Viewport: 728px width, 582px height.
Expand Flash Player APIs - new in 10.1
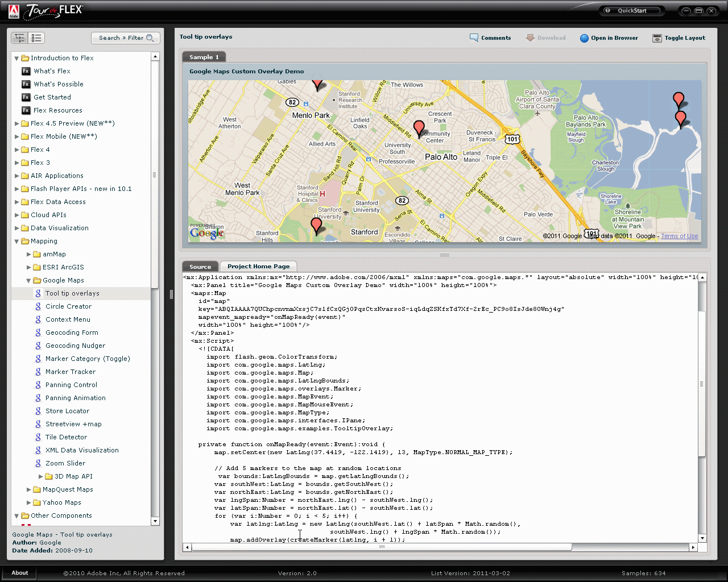coord(17,189)
